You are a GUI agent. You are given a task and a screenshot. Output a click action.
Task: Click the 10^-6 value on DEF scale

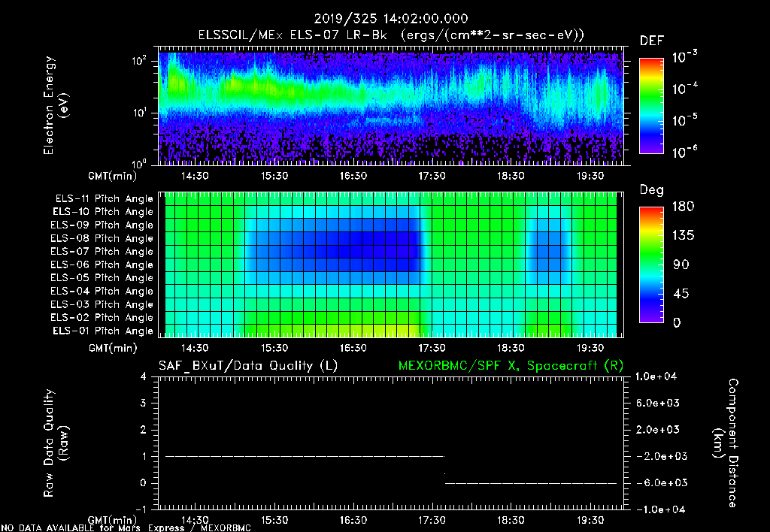pos(684,152)
